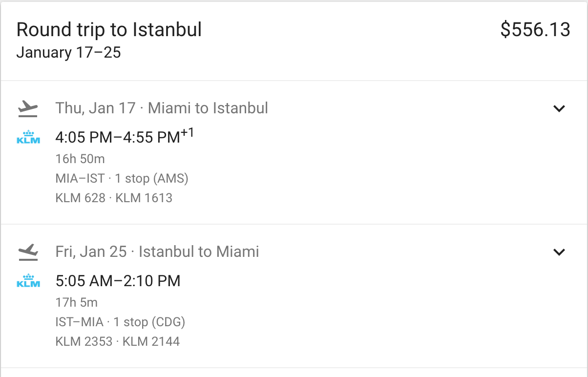Click the Fri, Jan 25 · Istanbul to Miami header
Viewport: 588px width, 377px height.
pos(157,251)
